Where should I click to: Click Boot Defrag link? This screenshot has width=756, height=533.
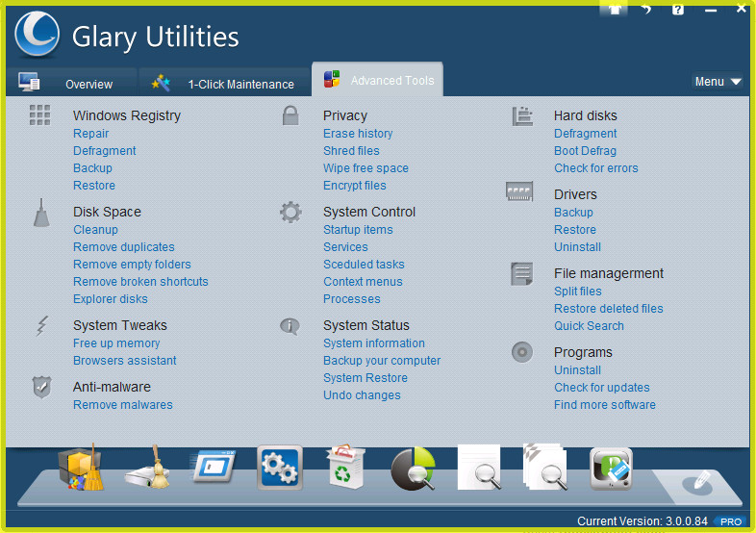[x=586, y=151]
